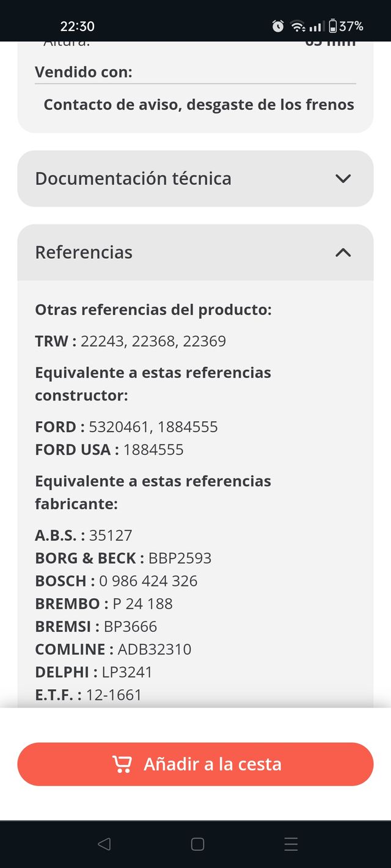Viewport: 391px width, 868px height.
Task: Collapse the Referencias section using its chevron
Action: point(343,253)
